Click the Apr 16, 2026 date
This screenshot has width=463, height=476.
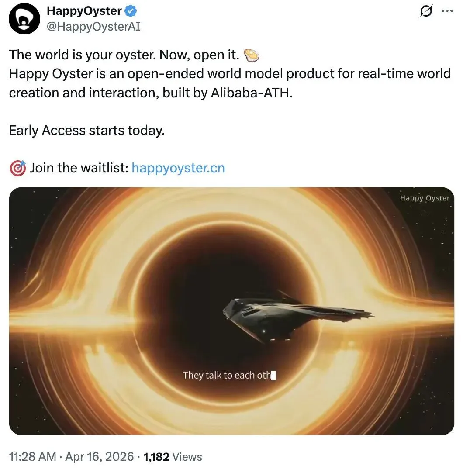99,457
